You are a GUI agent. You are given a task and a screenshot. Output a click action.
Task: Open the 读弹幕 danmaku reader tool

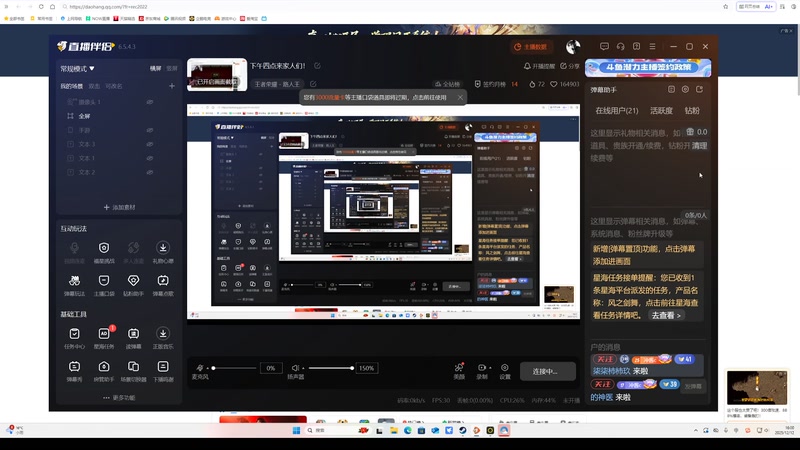[133, 338]
